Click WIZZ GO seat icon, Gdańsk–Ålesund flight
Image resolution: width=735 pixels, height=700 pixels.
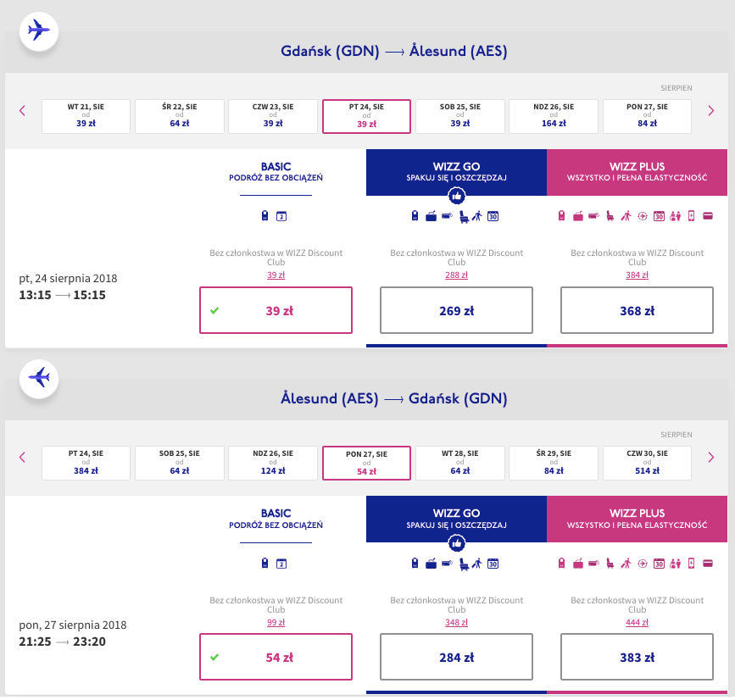[x=464, y=216]
